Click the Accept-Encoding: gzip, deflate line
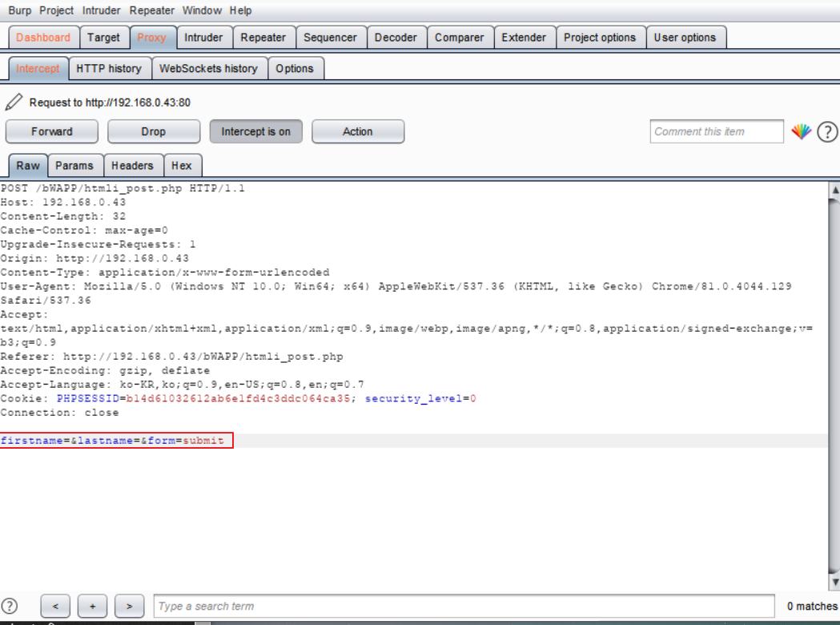Image resolution: width=840 pixels, height=625 pixels. point(105,370)
